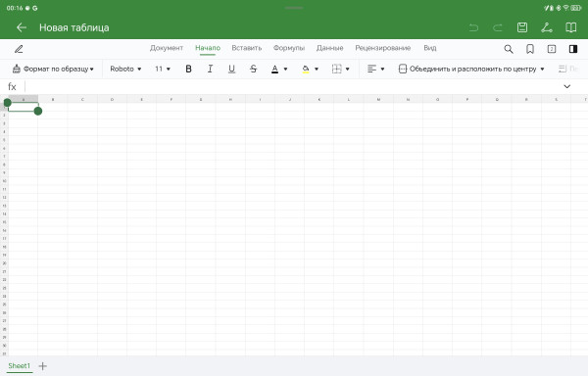The height and width of the screenshot is (376, 588).
Task: Apply the yellow fill color bucket
Action: coord(306,69)
